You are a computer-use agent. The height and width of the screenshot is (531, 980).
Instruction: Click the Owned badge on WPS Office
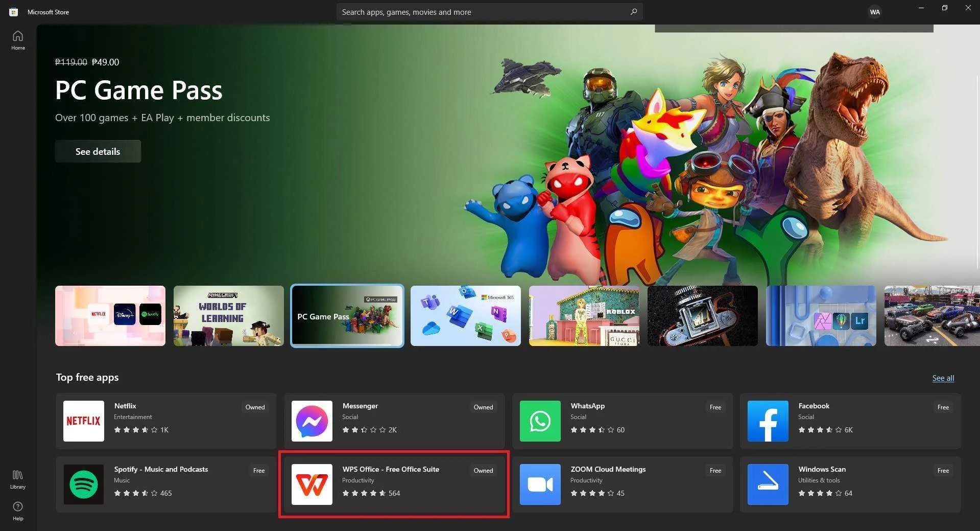(x=483, y=471)
